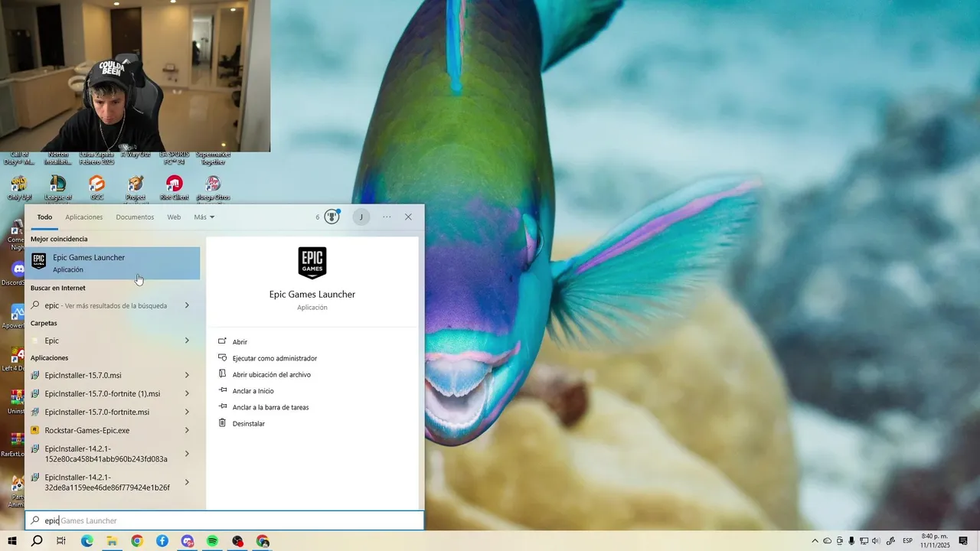Open the Windows Start button
This screenshot has height=551, width=980.
[x=12, y=541]
